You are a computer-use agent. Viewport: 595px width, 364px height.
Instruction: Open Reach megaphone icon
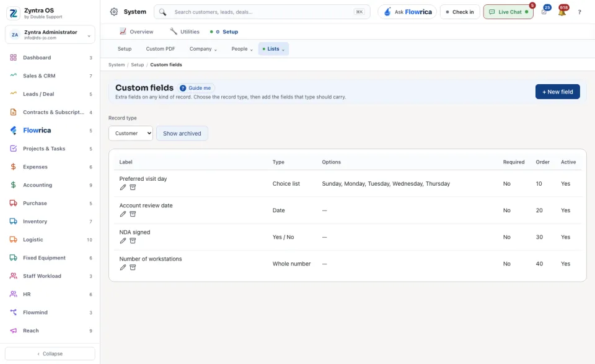13,330
